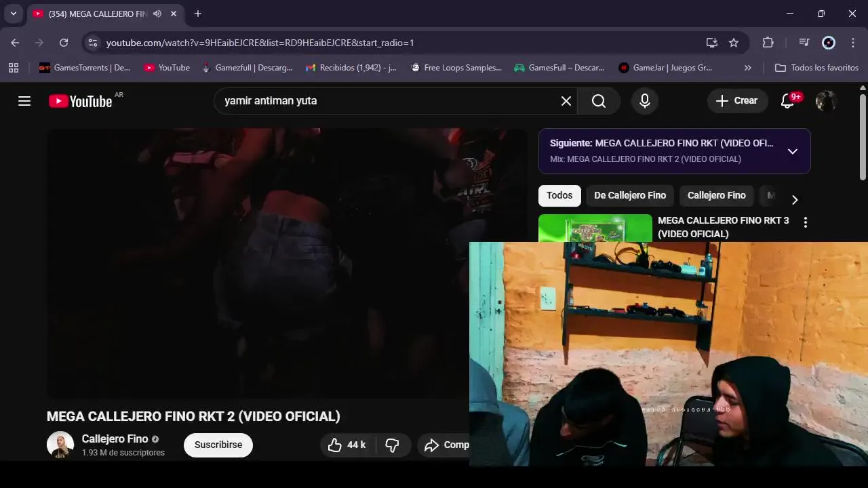The height and width of the screenshot is (488, 868).
Task: Reload the current page
Action: point(64,43)
